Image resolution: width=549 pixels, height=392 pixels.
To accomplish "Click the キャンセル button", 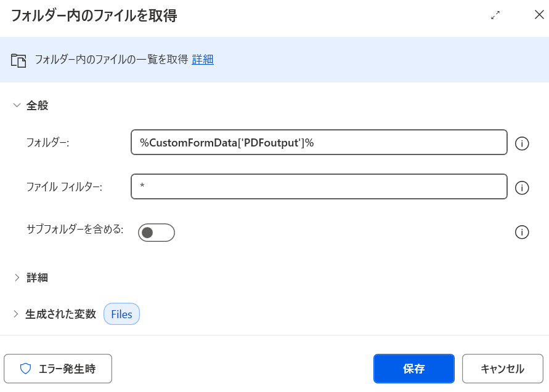I will pyautogui.click(x=502, y=369).
